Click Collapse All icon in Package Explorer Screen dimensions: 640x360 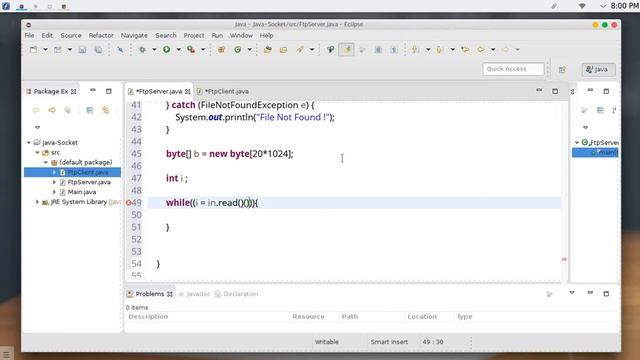90,110
